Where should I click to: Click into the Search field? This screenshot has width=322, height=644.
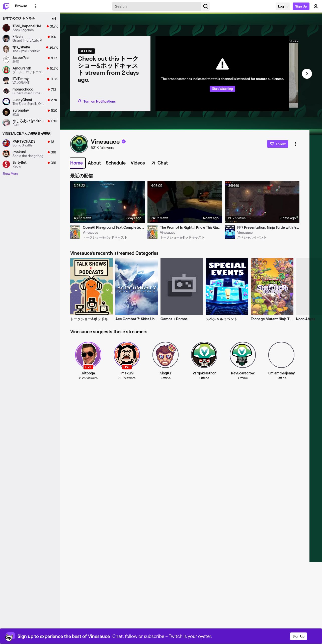(x=156, y=6)
